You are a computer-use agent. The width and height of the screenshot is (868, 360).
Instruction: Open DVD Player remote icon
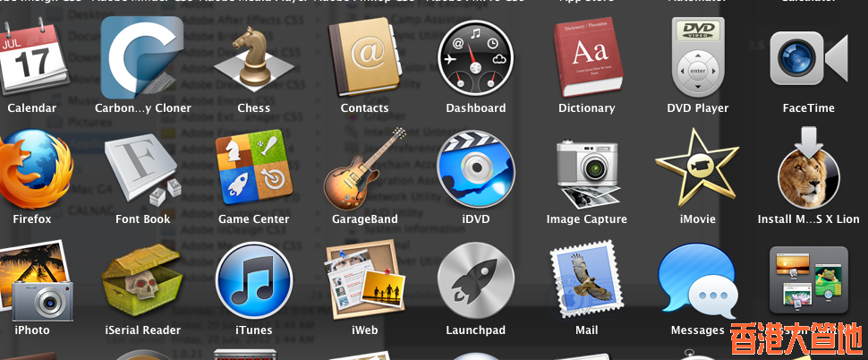pos(697,57)
